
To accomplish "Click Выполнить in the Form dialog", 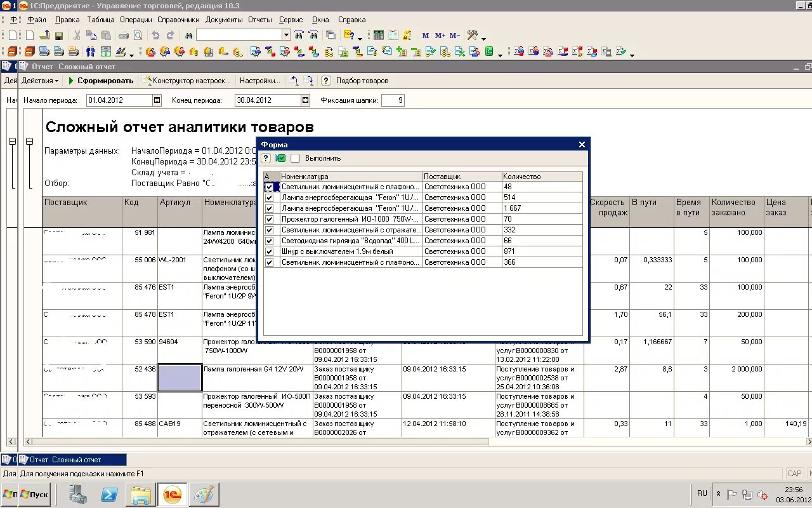I will (x=323, y=158).
